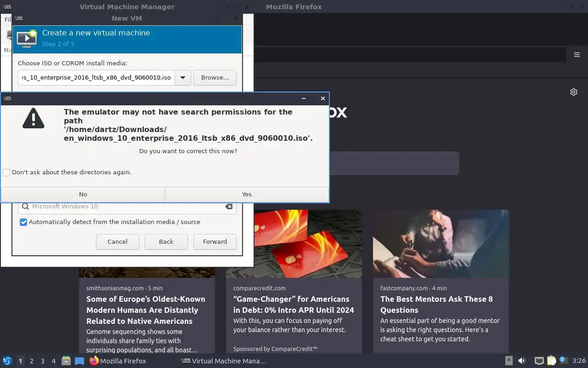Open "Game-Changer for Americans in Debt" article
The image size is (588, 368).
[294, 305]
